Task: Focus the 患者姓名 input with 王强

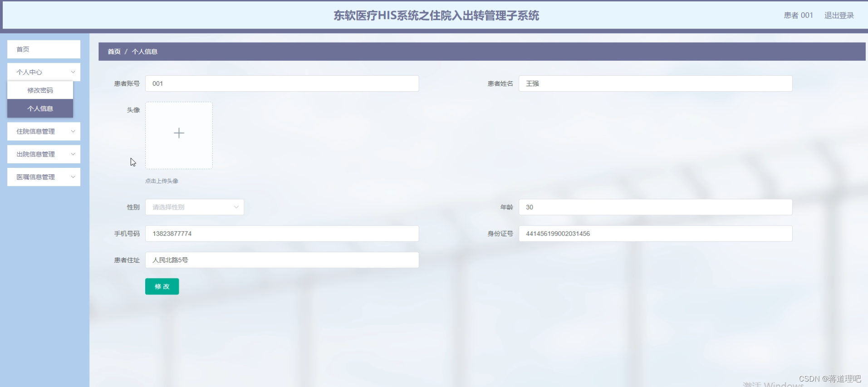Action: click(655, 83)
